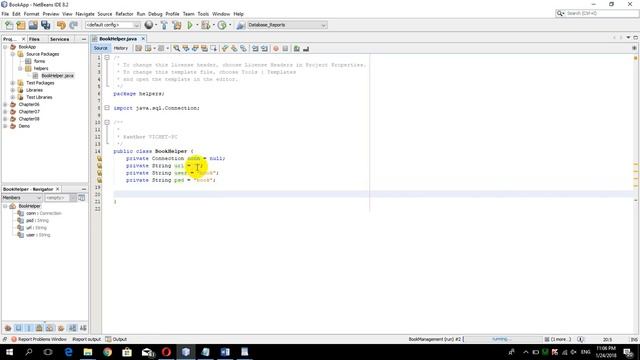Click the '(1 more...)' running tasks link
The image size is (640, 360).
(x=561, y=340)
